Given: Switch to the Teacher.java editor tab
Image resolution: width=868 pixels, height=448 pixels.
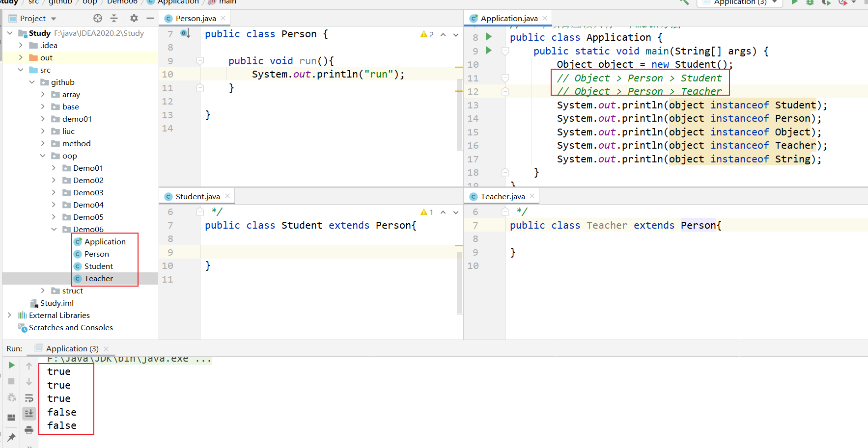Looking at the screenshot, I should (x=502, y=196).
